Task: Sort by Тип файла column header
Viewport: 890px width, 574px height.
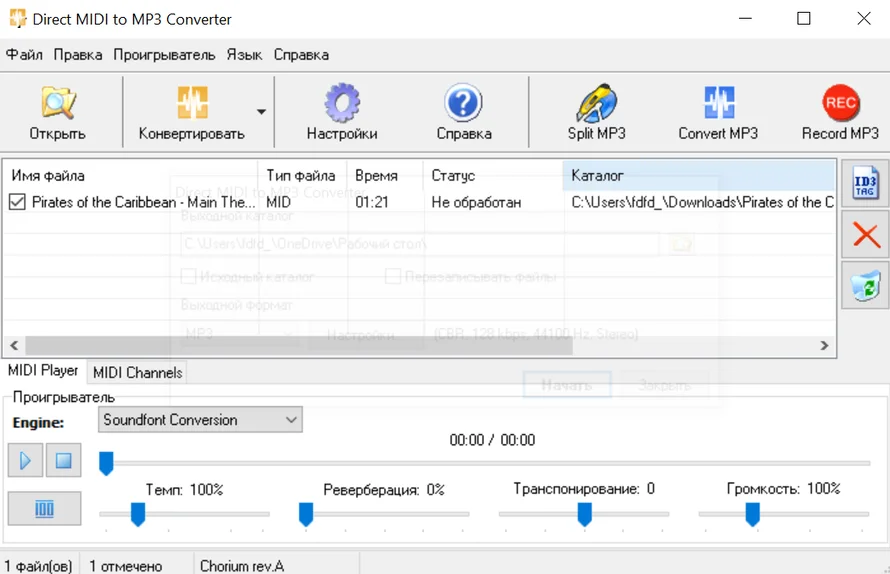Action: pyautogui.click(x=301, y=175)
